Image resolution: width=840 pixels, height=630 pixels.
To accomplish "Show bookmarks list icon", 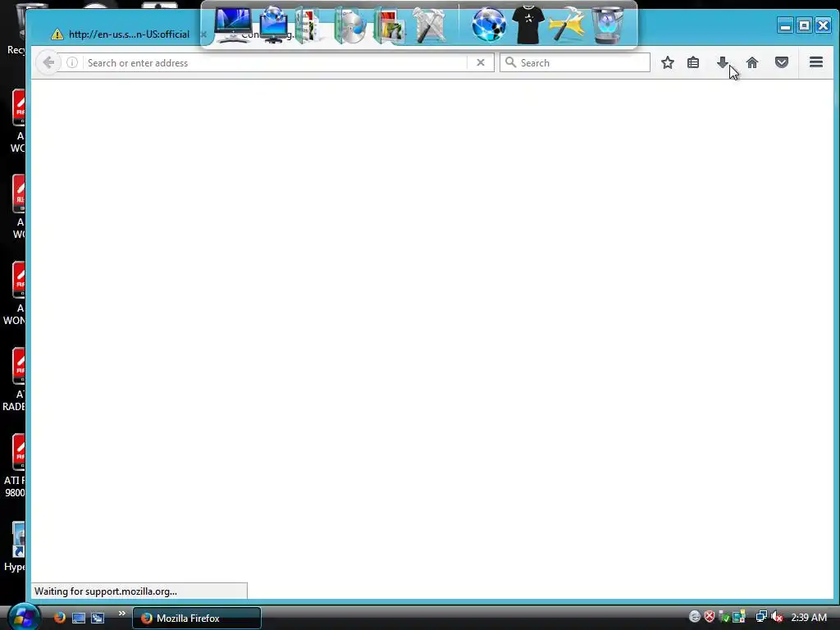I will (x=693, y=62).
